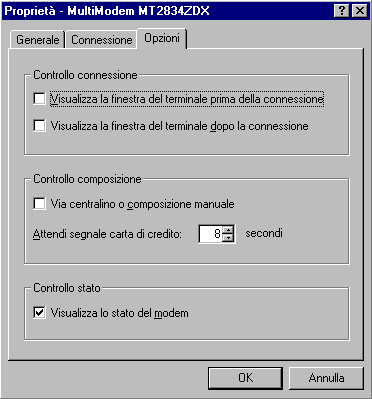Click the Controllo connessione group heading

coord(85,75)
